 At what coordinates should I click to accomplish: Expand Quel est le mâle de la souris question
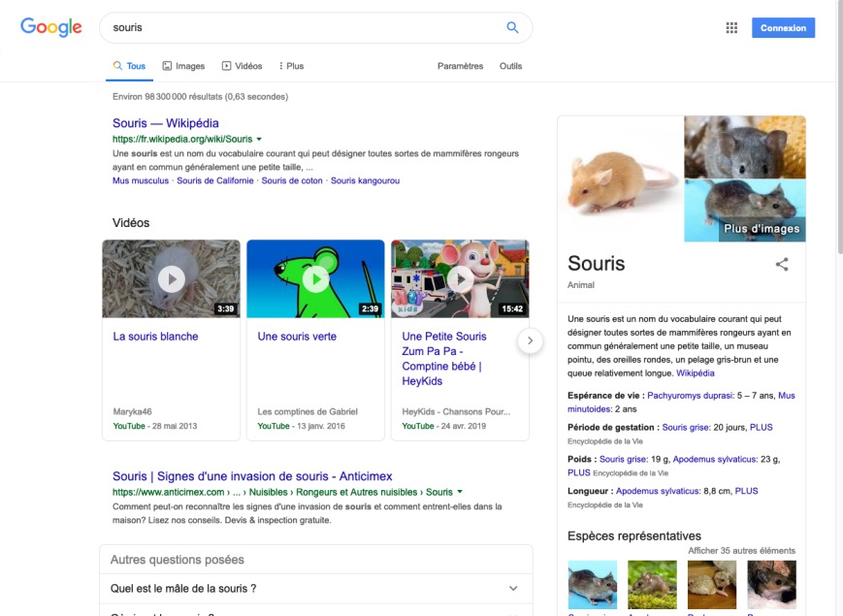click(315, 589)
